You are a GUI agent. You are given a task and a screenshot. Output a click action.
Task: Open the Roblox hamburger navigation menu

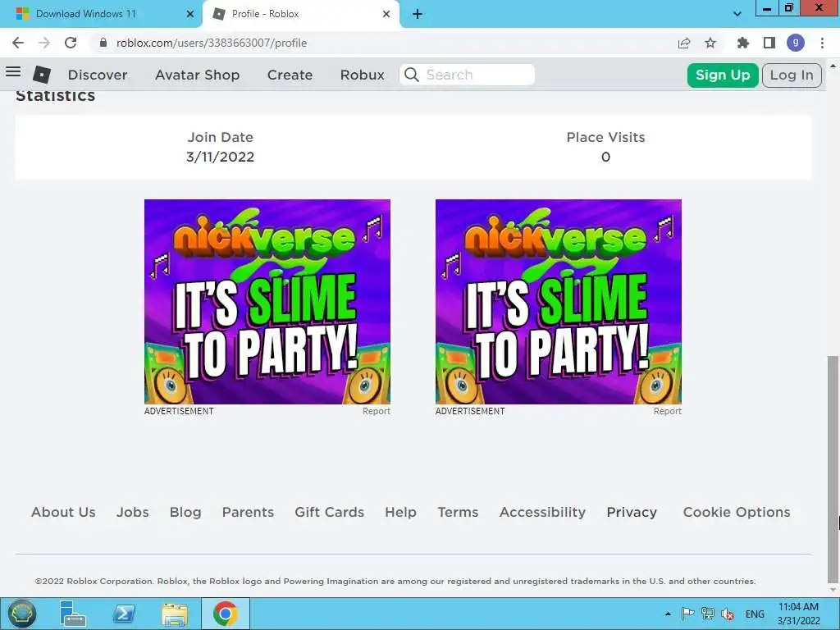pyautogui.click(x=13, y=72)
